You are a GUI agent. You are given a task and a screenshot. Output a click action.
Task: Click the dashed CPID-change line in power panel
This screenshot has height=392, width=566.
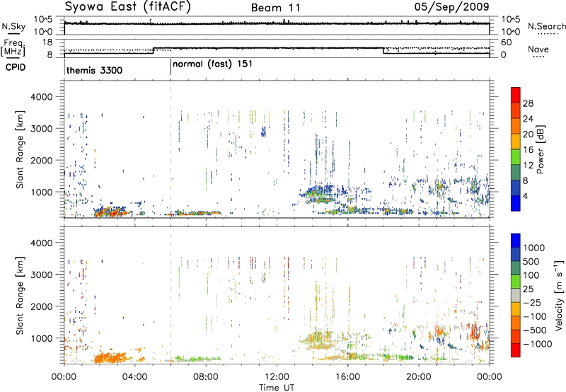[171, 149]
